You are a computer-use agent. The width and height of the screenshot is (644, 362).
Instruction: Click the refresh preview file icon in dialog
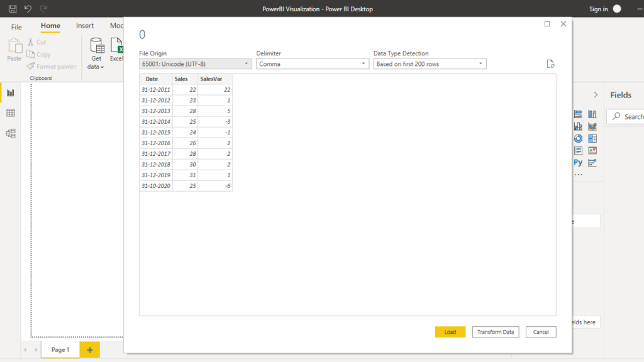click(550, 64)
